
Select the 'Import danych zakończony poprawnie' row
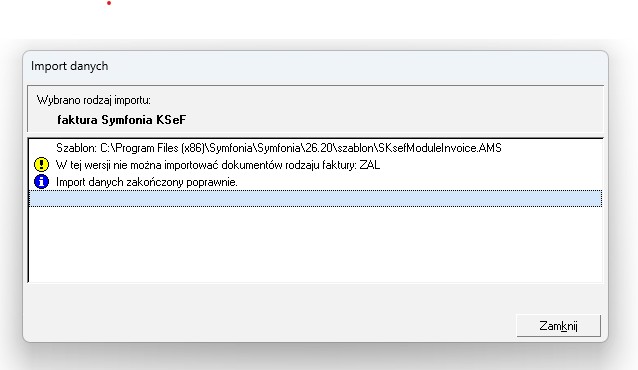(x=315, y=182)
